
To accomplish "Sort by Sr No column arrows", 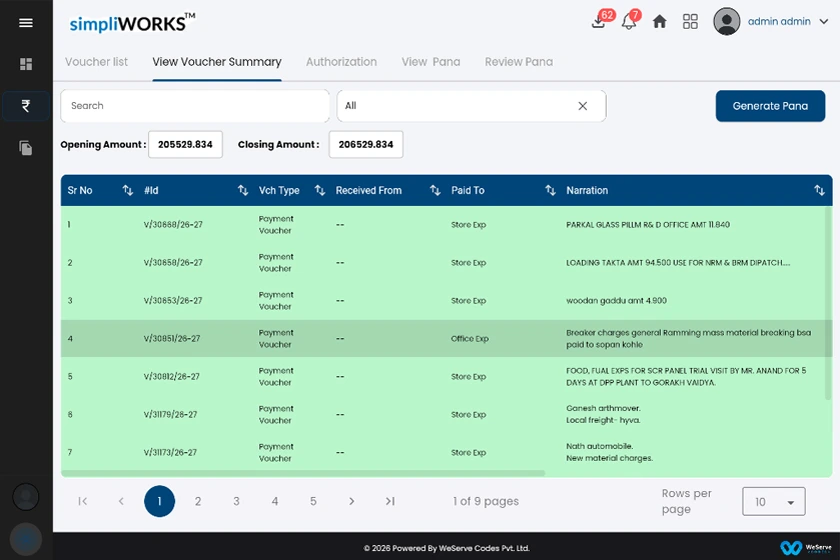I will pyautogui.click(x=128, y=190).
